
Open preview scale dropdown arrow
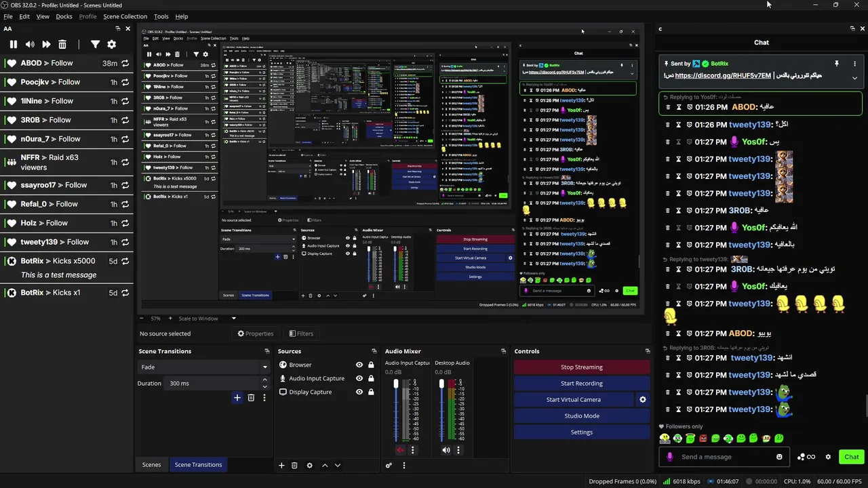(x=234, y=319)
